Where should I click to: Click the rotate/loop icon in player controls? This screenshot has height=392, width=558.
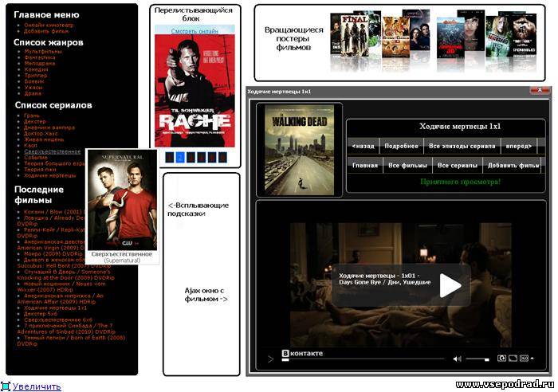tap(501, 359)
